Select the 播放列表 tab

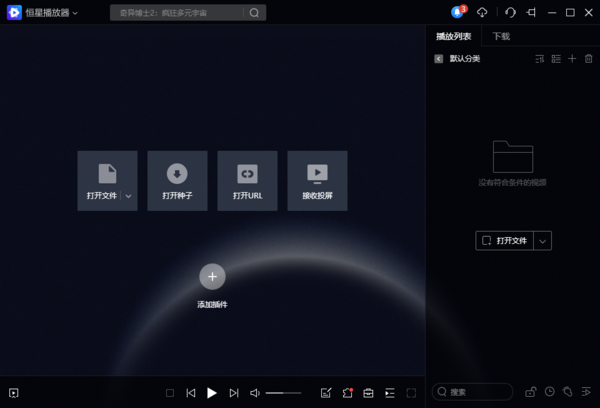453,36
